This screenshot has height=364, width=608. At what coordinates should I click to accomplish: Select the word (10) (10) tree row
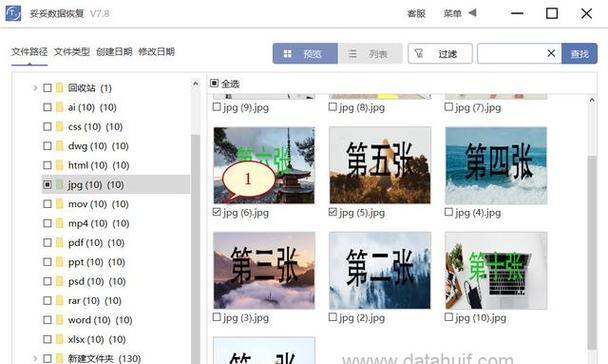(x=116, y=320)
